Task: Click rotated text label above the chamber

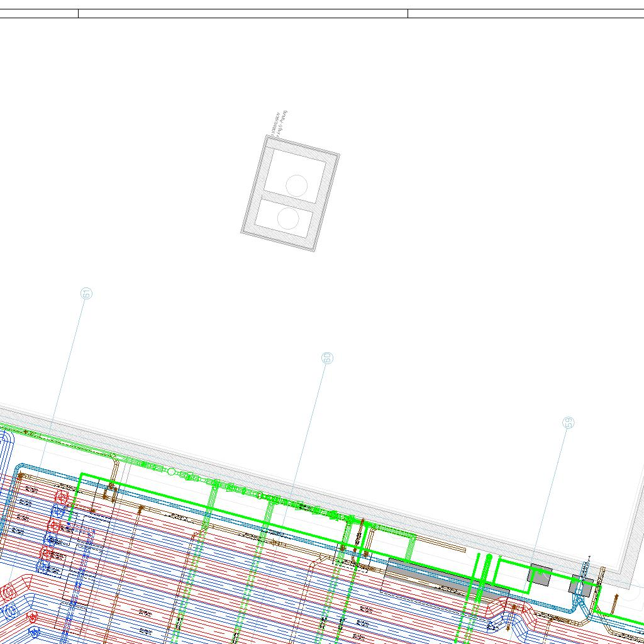Action: tap(280, 123)
